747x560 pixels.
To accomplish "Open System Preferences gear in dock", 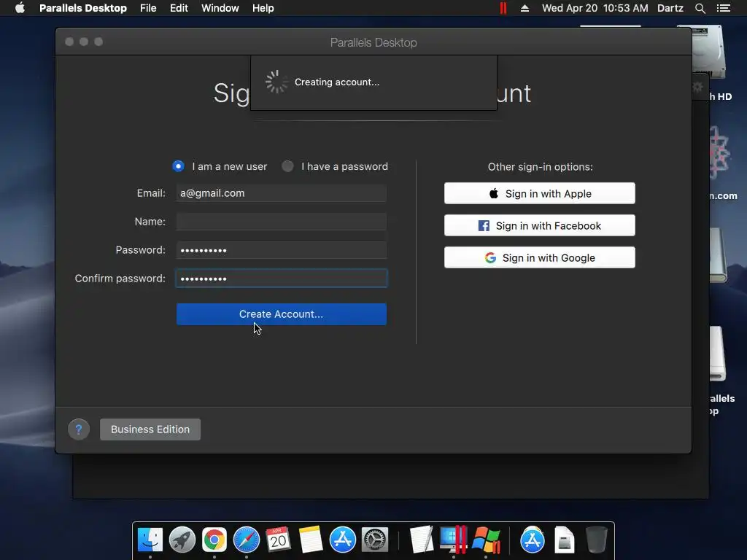I will (x=375, y=540).
